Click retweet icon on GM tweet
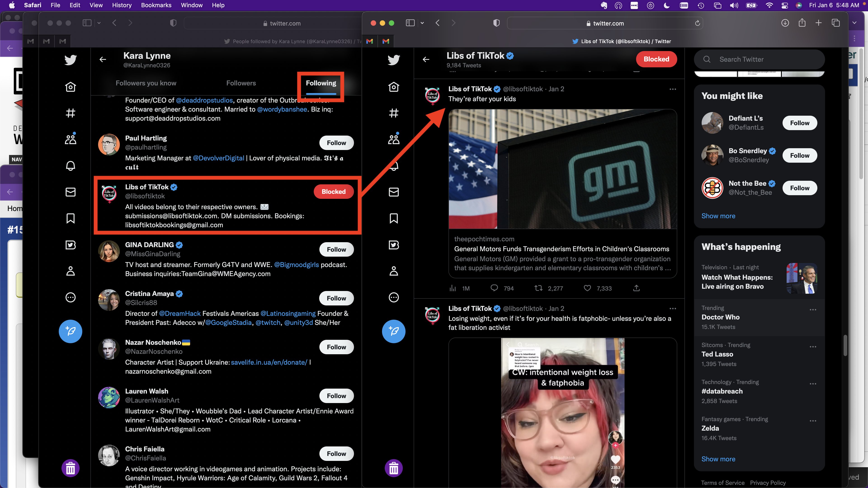 coord(538,288)
